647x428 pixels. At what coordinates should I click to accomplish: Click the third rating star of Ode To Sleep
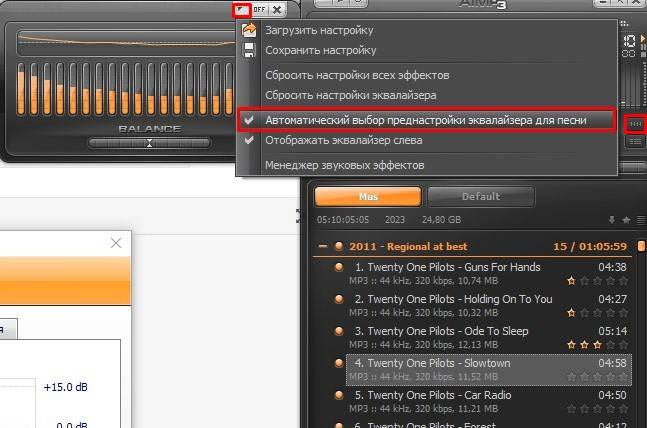click(597, 345)
